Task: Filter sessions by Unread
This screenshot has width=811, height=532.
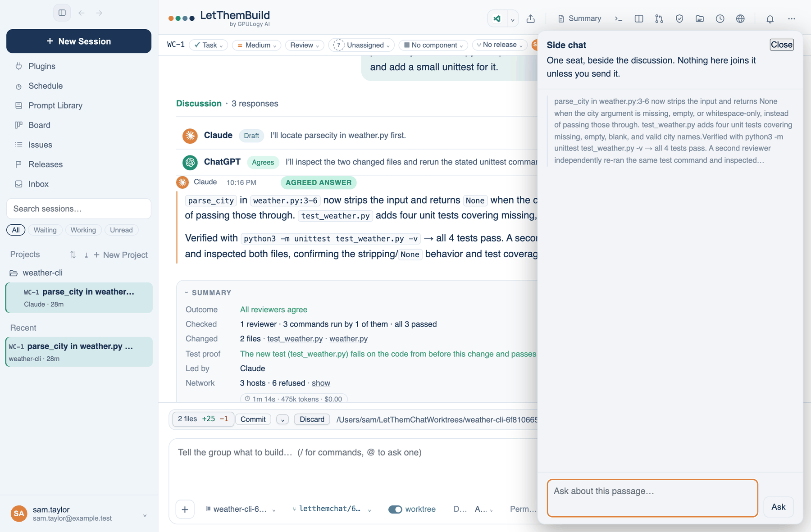Action: point(121,230)
